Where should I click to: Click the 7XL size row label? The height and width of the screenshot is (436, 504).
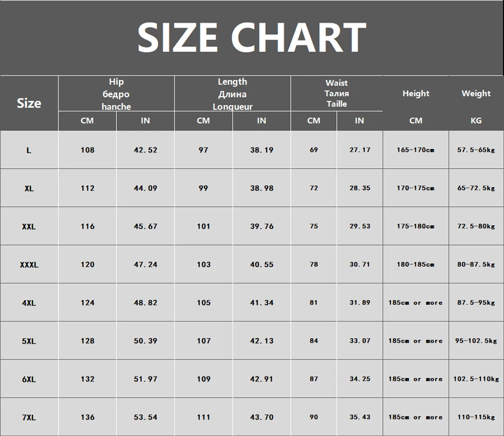tap(29, 417)
